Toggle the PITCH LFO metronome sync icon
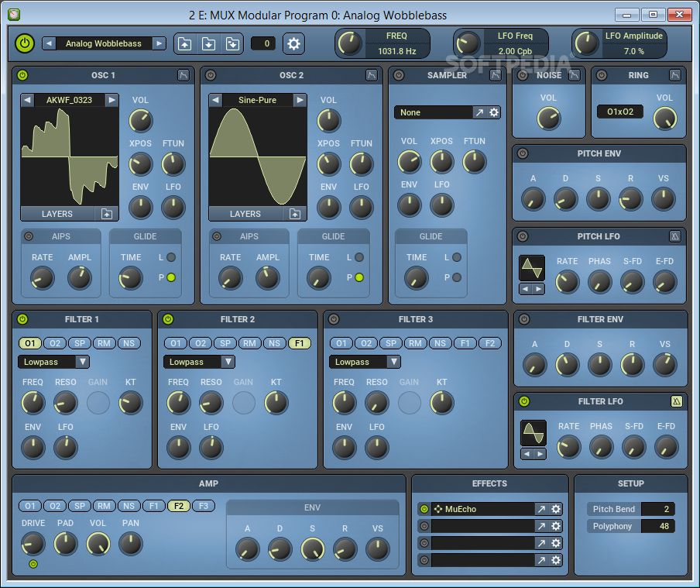Viewport: 700px width, 588px height. [x=675, y=236]
